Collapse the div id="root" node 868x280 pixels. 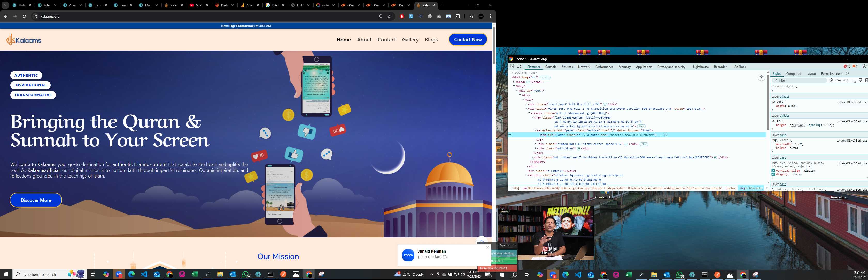point(517,90)
